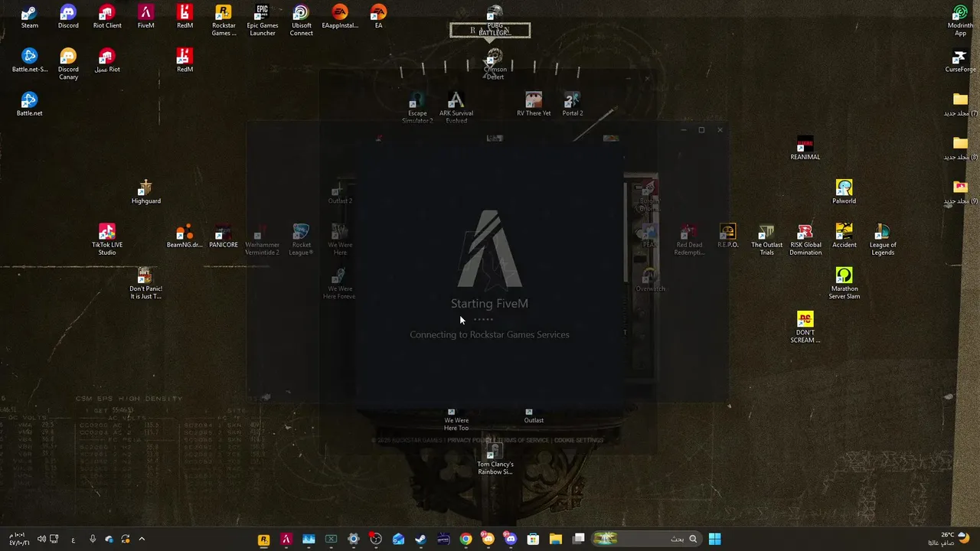Viewport: 980px width, 551px height.
Task: Switch to Steam on the taskbar
Action: (420, 539)
